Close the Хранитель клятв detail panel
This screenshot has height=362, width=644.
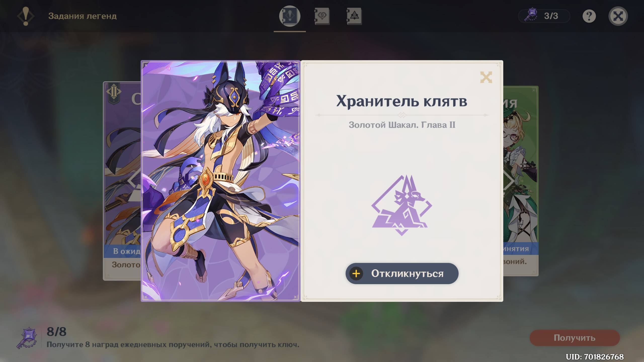coord(486,77)
